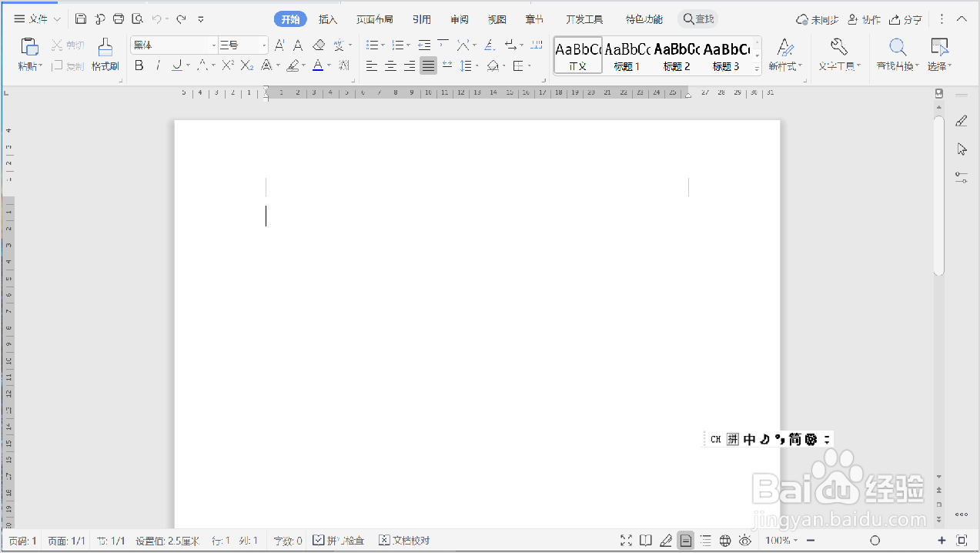Click the text highlight color pen
This screenshot has width=980, height=553.
coord(293,66)
